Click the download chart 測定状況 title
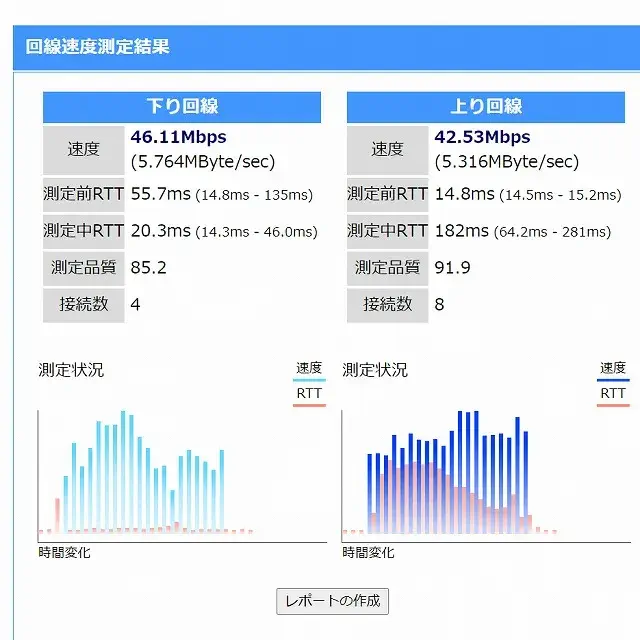The width and height of the screenshot is (640, 640). click(x=71, y=370)
